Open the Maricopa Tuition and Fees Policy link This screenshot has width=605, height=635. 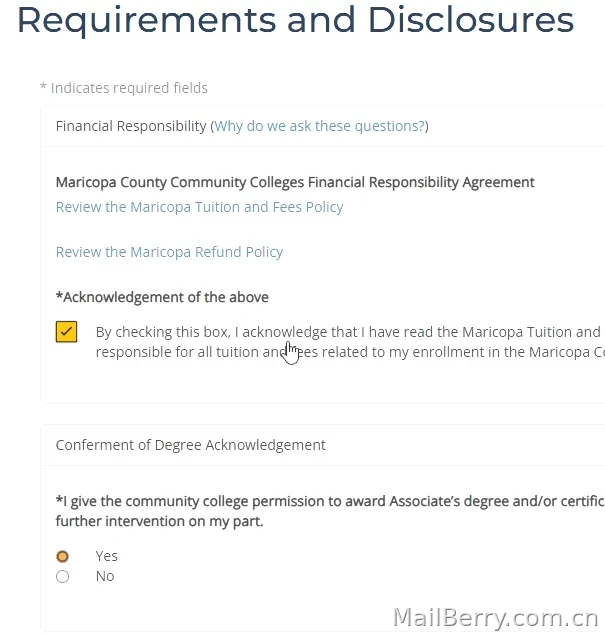point(199,207)
